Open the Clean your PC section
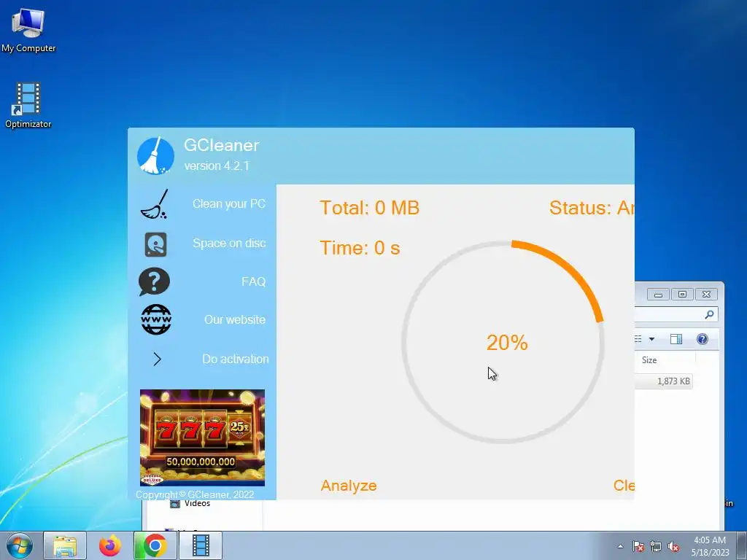The width and height of the screenshot is (747, 560). [228, 204]
